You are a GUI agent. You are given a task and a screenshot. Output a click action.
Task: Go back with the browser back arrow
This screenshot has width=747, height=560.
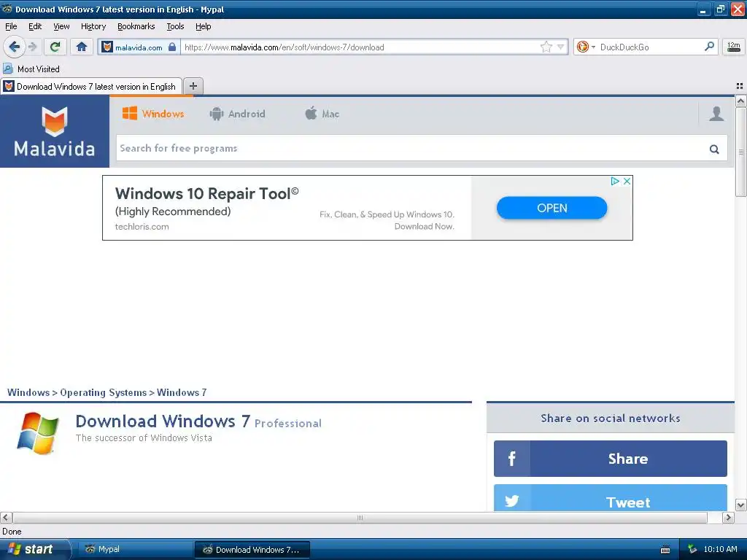14,47
